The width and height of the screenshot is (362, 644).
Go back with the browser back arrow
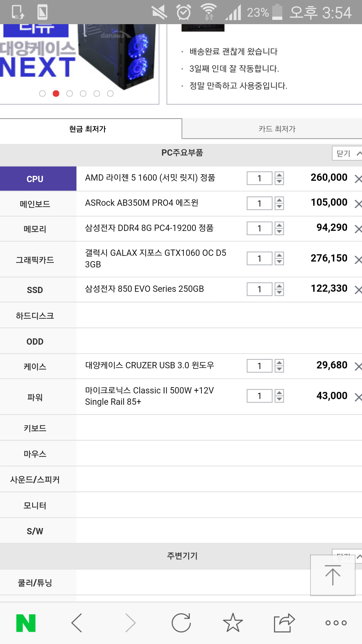pyautogui.click(x=77, y=623)
